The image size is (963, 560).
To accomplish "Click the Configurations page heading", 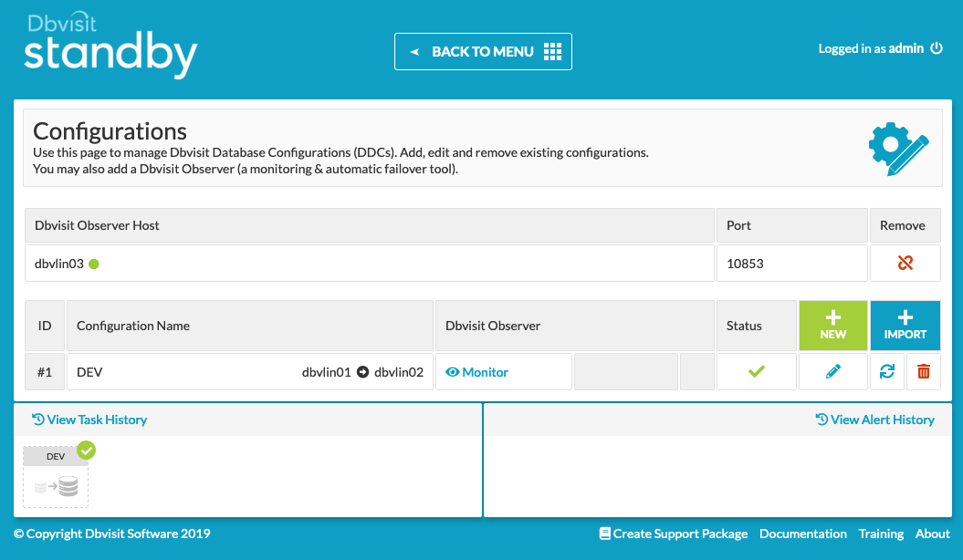I will (110, 131).
